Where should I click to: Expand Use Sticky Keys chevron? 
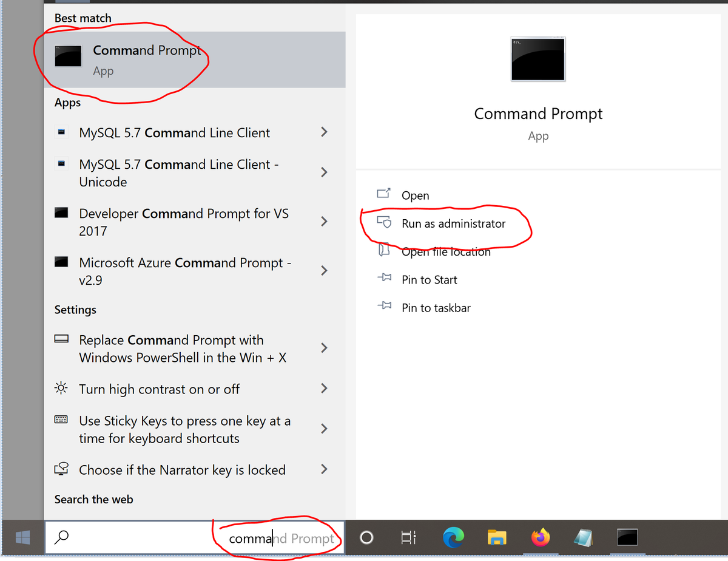click(x=324, y=429)
